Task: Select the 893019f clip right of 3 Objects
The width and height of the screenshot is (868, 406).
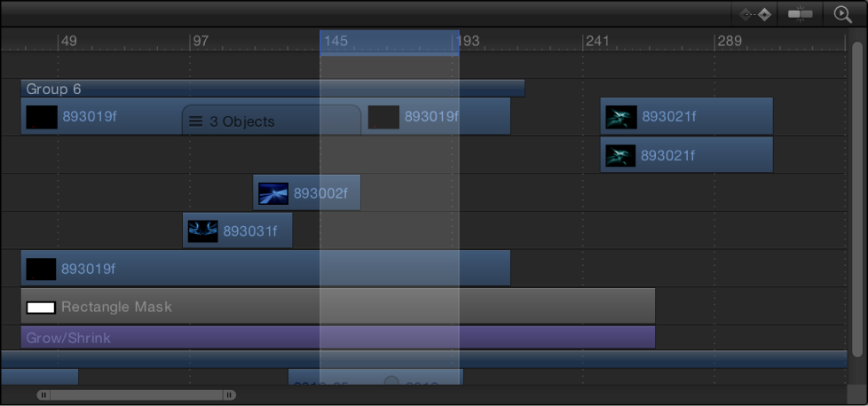Action: (x=436, y=116)
